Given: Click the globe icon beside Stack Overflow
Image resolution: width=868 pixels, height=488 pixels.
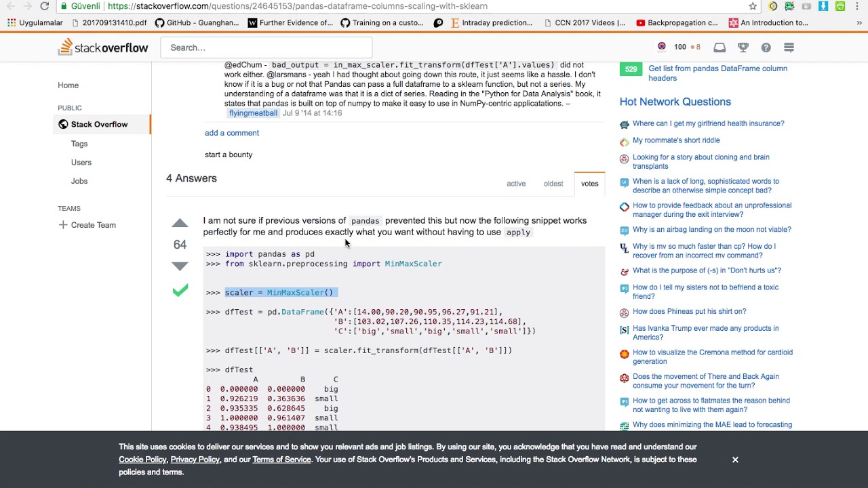Looking at the screenshot, I should 63,124.
